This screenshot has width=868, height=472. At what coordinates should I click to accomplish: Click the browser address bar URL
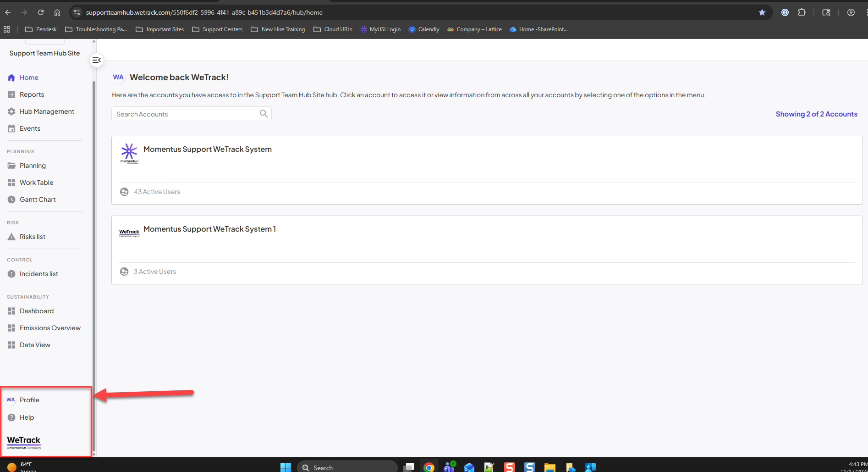pyautogui.click(x=204, y=12)
